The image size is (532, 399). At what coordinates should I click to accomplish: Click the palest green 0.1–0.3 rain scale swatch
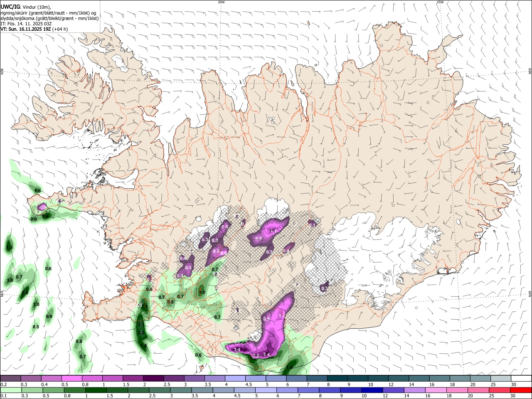tap(11, 390)
